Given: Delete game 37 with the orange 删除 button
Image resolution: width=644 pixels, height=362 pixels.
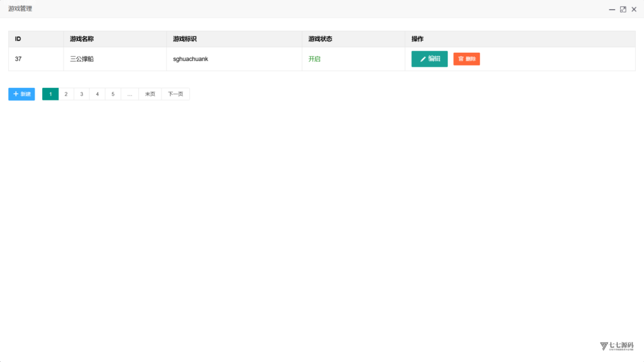Looking at the screenshot, I should pos(467,58).
